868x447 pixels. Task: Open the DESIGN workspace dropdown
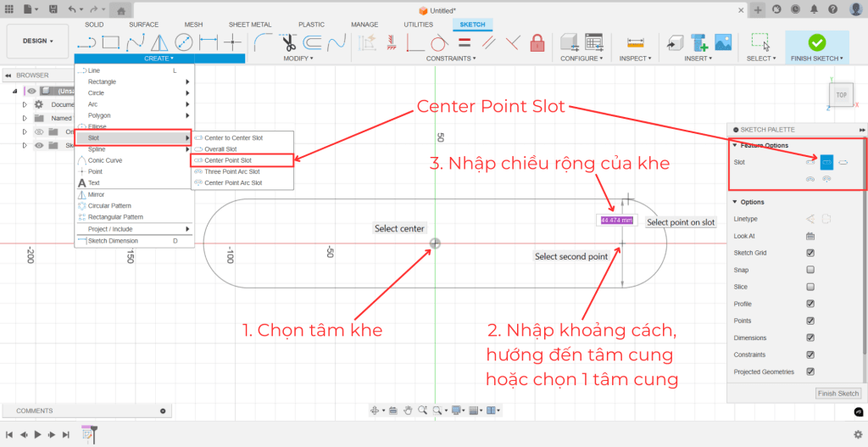[x=38, y=41]
